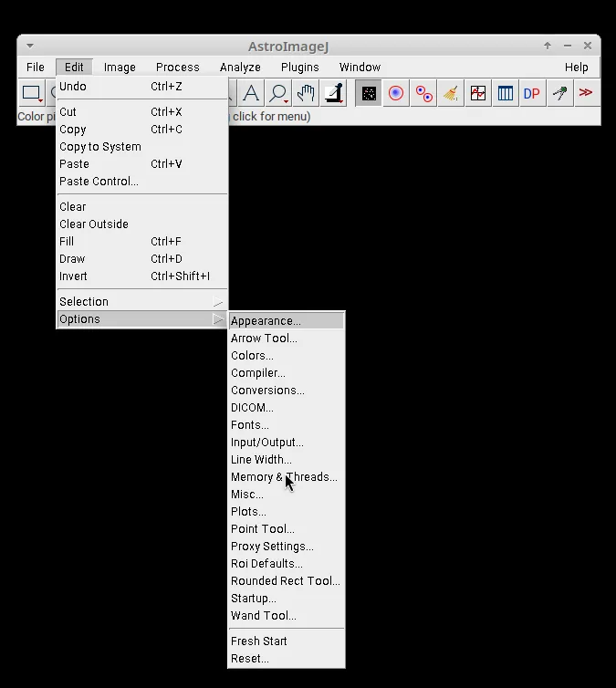Choose Paste Control from Edit menu
The image size is (616, 688).
[x=99, y=182]
